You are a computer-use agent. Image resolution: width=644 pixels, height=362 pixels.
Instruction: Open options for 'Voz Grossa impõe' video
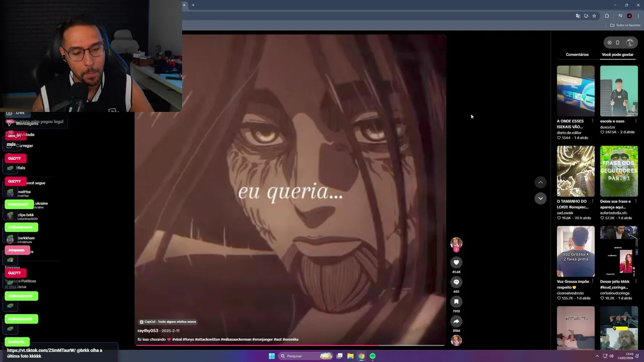(592, 282)
